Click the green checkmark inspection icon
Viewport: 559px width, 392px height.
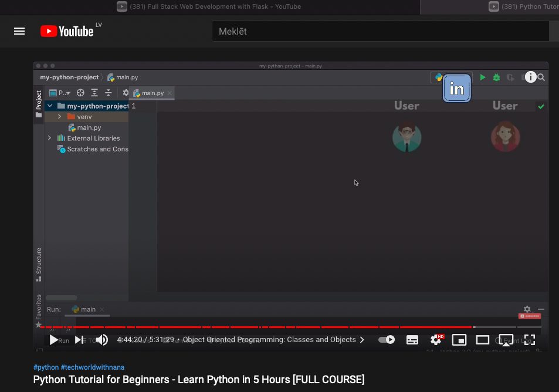pos(541,107)
